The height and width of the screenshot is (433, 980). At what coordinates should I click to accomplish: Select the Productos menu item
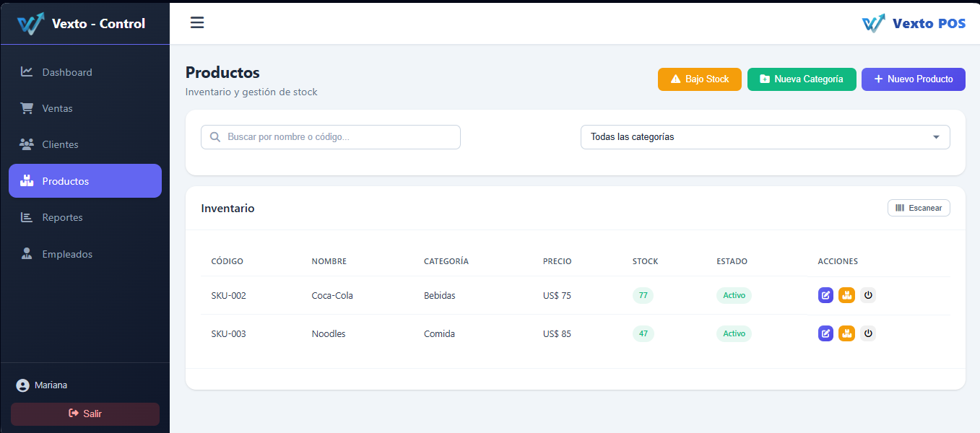(85, 180)
